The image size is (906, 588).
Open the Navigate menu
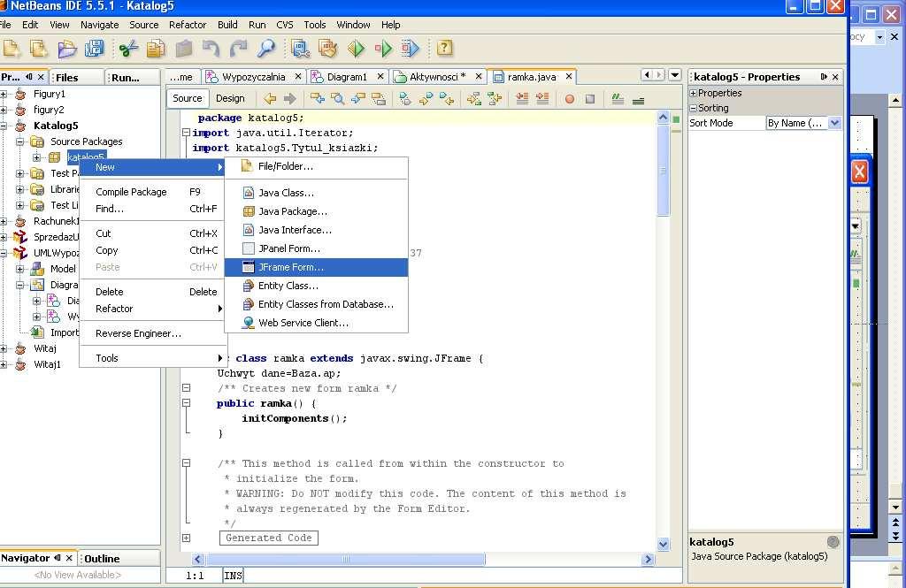click(99, 25)
